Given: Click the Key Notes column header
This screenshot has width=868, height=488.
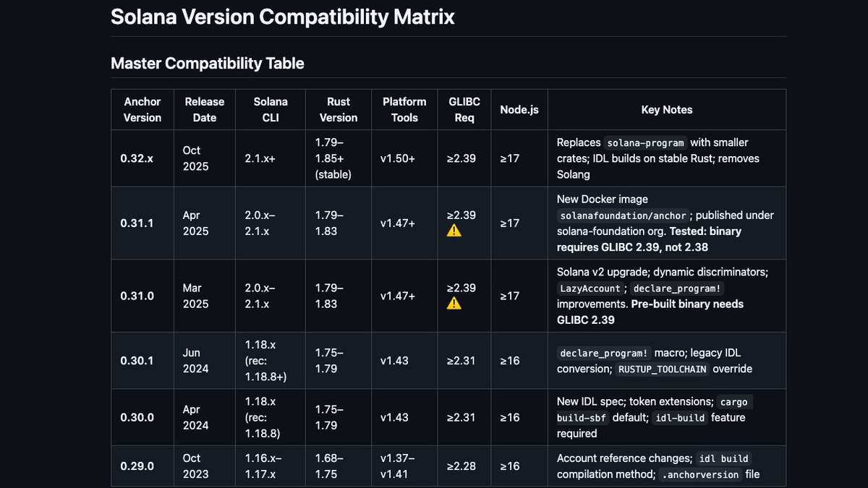Looking at the screenshot, I should click(667, 110).
